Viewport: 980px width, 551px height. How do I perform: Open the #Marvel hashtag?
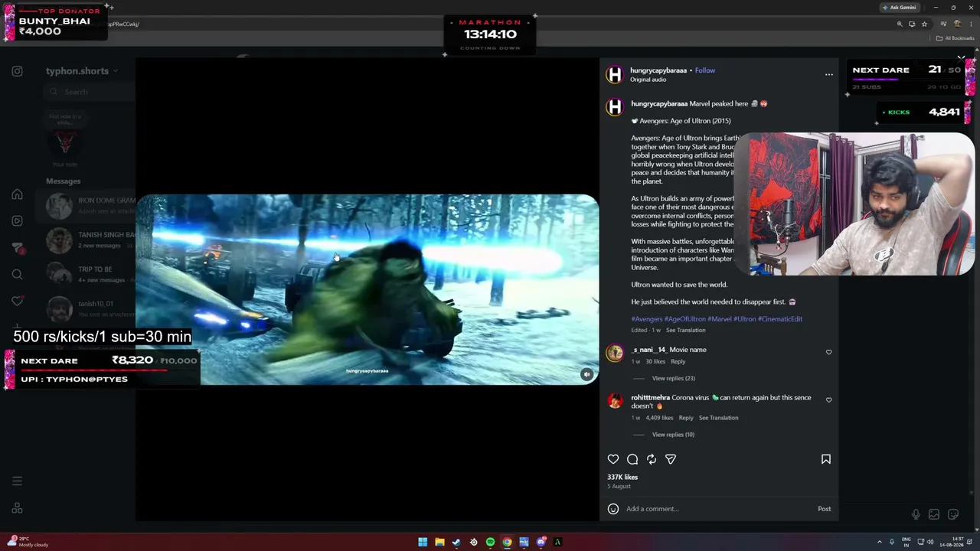(720, 319)
